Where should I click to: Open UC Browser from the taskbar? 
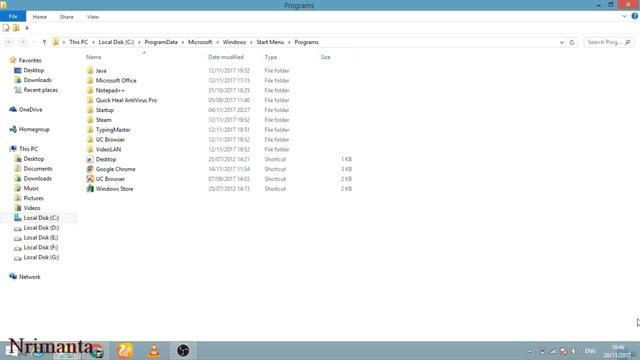[125, 351]
